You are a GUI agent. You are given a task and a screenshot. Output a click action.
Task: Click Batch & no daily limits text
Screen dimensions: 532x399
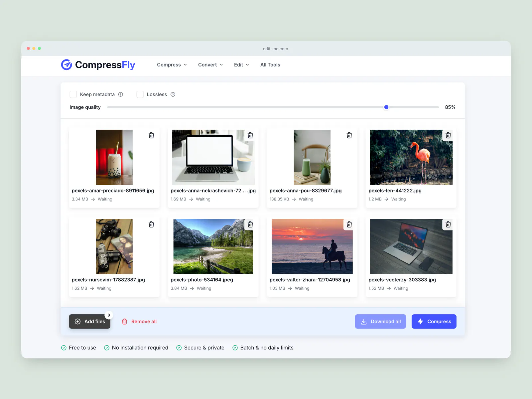pyautogui.click(x=267, y=348)
